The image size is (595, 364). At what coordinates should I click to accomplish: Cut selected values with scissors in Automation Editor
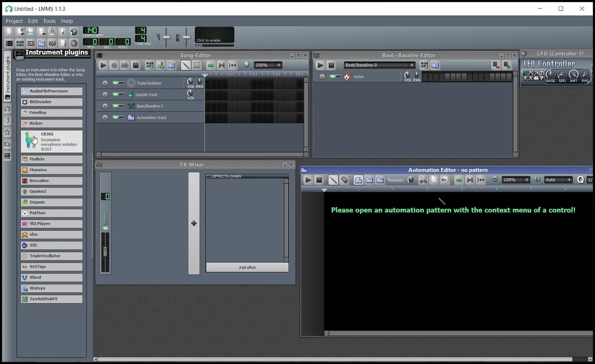pos(423,180)
